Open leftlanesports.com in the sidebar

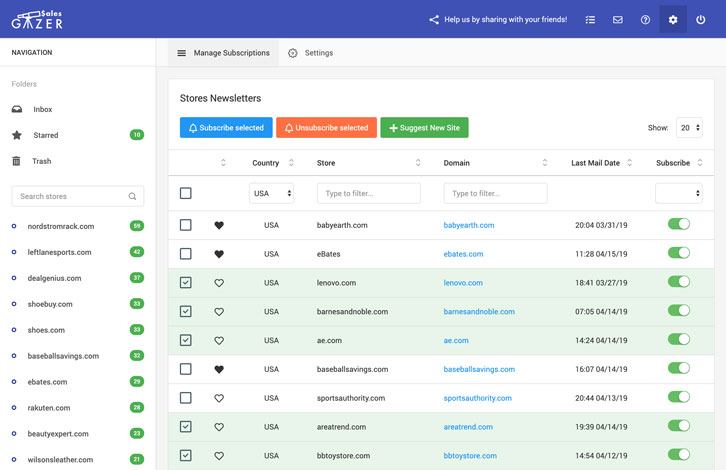pos(59,252)
